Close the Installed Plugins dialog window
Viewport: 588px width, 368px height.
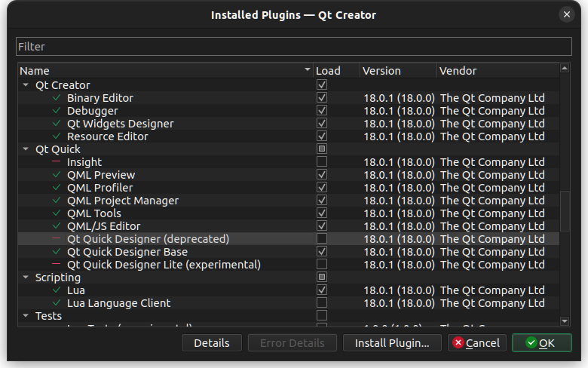(x=567, y=14)
